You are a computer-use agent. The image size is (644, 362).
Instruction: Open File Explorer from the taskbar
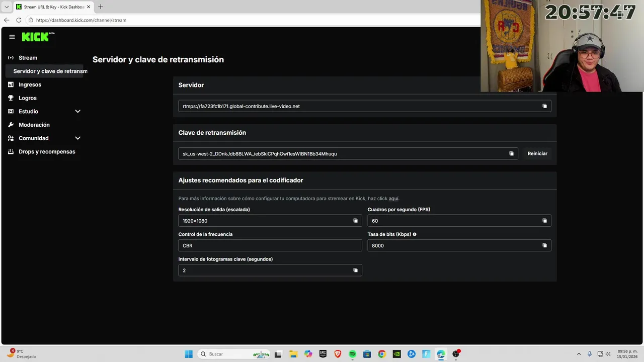pyautogui.click(x=293, y=354)
